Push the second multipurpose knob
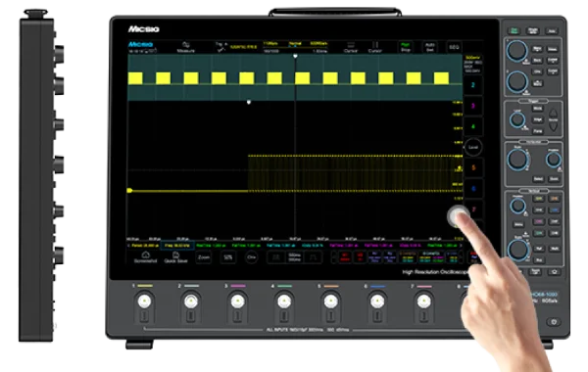Screen dimensions: 588x372 click(x=517, y=81)
